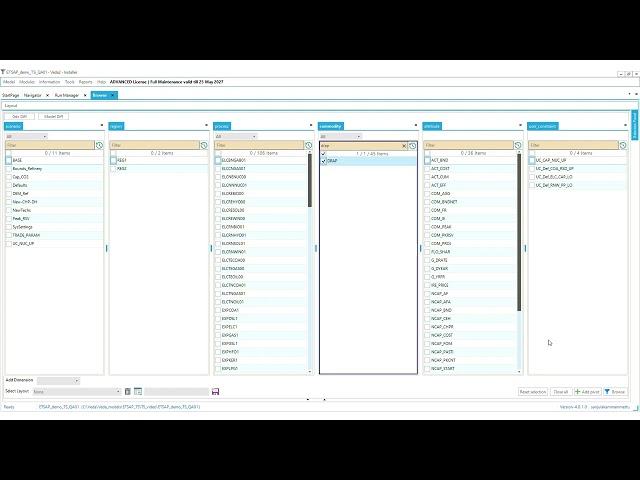Clear the commodity filter with the X icon

[x=404, y=146]
